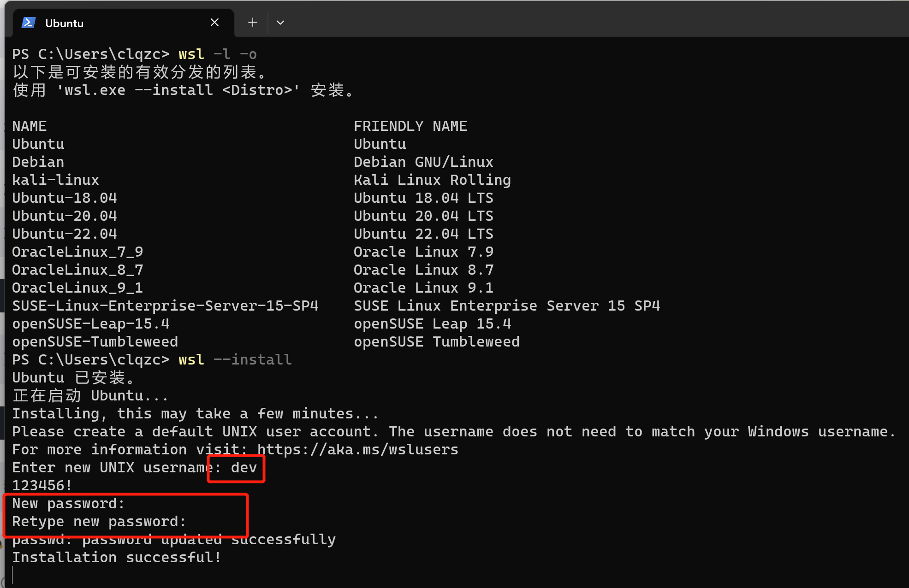Click 'Debian GNU/Linux' friendly name
909x588 pixels.
pyautogui.click(x=423, y=162)
